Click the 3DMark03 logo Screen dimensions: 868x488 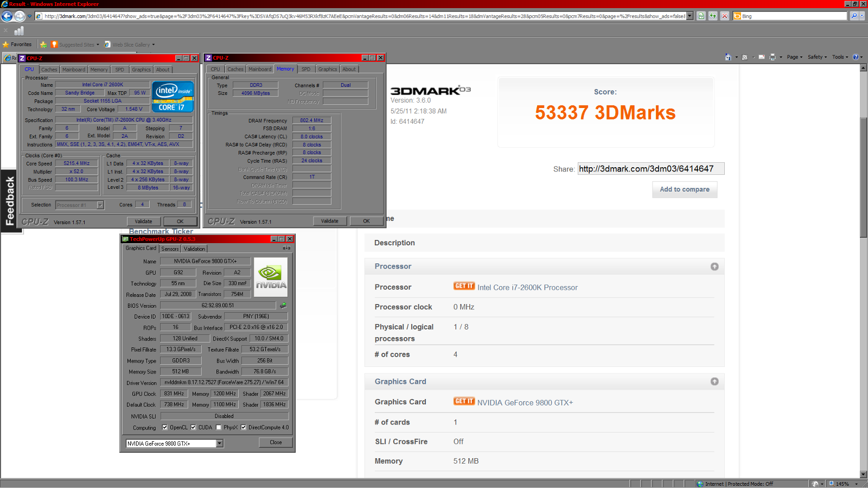(x=431, y=91)
